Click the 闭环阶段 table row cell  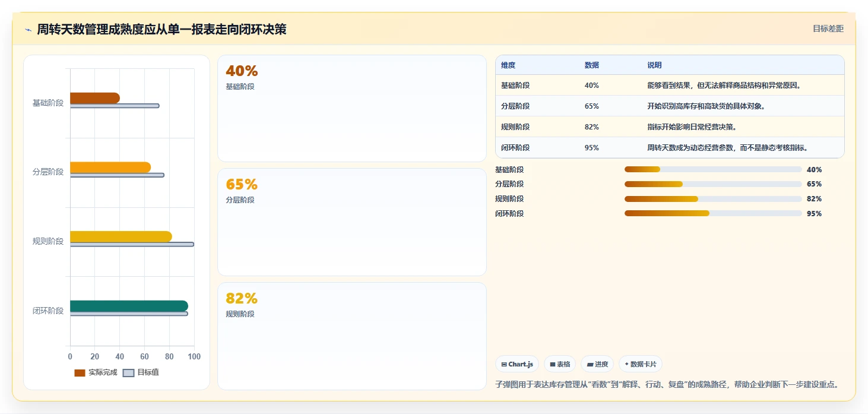tap(515, 147)
